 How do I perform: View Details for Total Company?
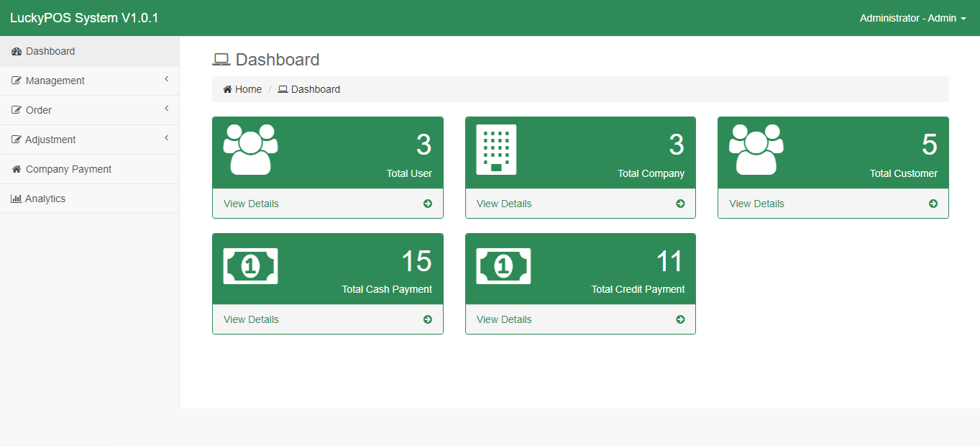coord(504,204)
